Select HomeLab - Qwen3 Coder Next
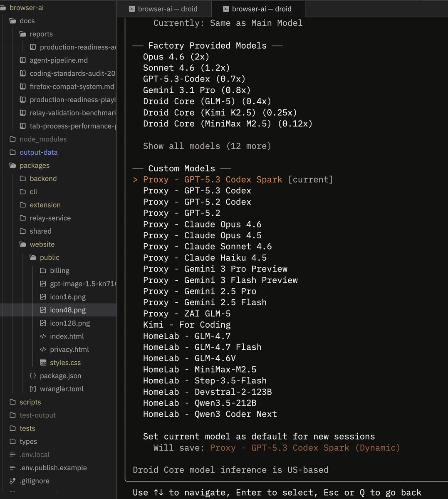 coord(210,414)
